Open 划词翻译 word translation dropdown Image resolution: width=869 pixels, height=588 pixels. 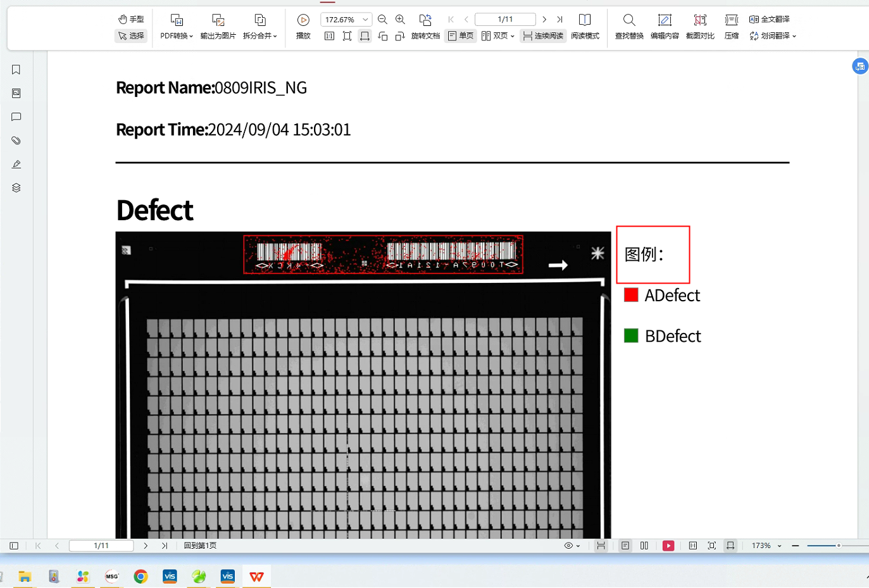772,36
